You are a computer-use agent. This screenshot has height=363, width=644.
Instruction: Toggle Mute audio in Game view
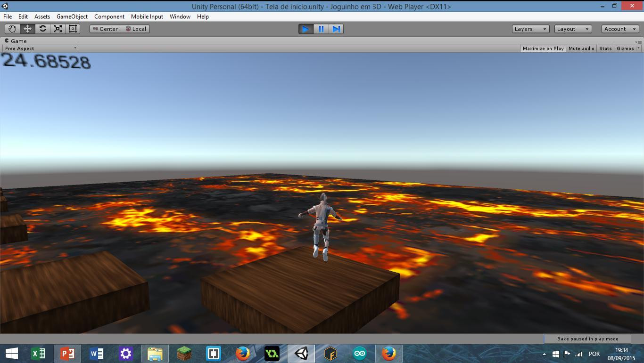tap(581, 48)
